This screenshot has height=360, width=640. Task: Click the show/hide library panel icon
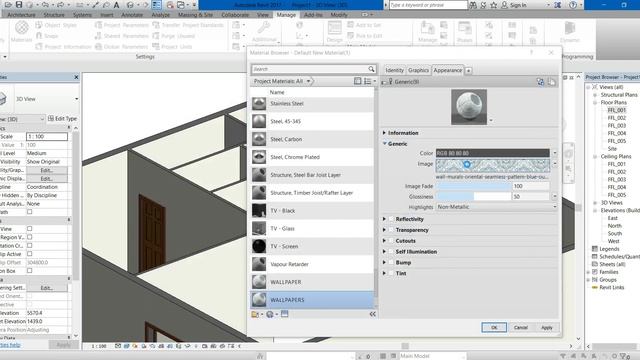tap(358, 81)
